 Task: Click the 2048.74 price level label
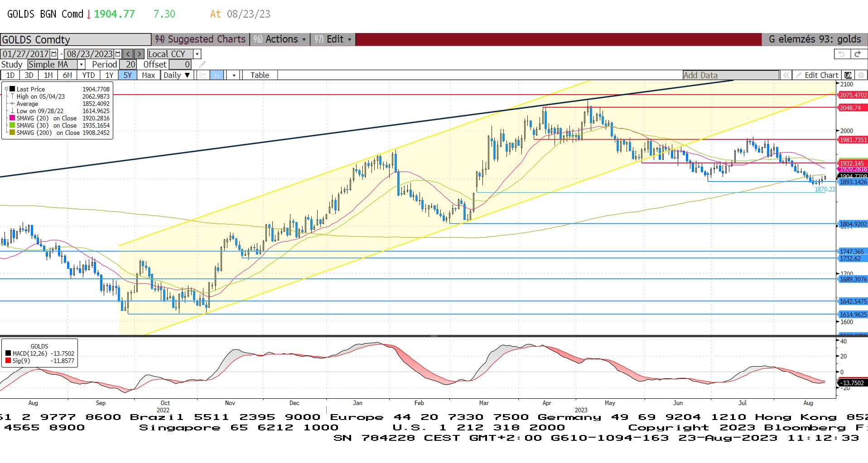pos(853,108)
